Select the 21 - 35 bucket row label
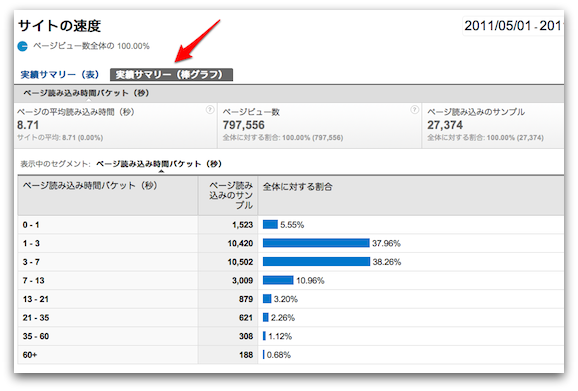The width and height of the screenshot is (578, 391). click(x=36, y=318)
